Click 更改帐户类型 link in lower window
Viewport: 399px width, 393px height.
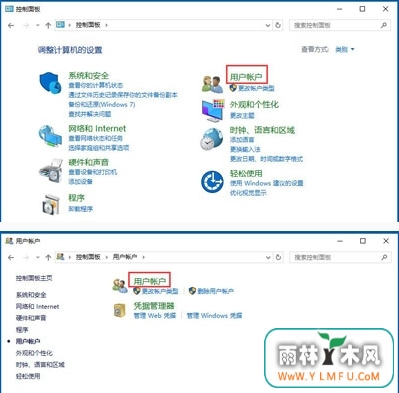[160, 291]
